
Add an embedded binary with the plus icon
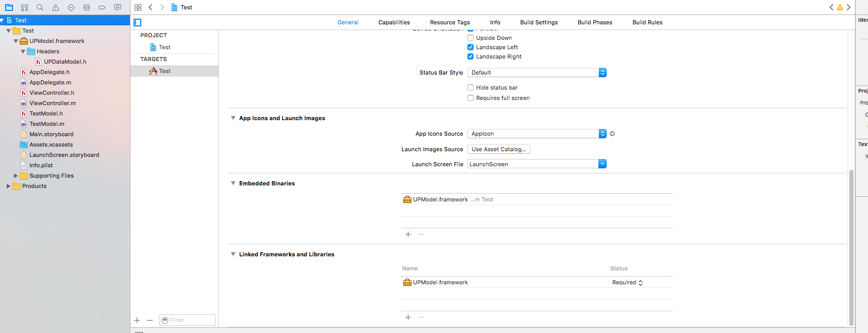tap(408, 235)
